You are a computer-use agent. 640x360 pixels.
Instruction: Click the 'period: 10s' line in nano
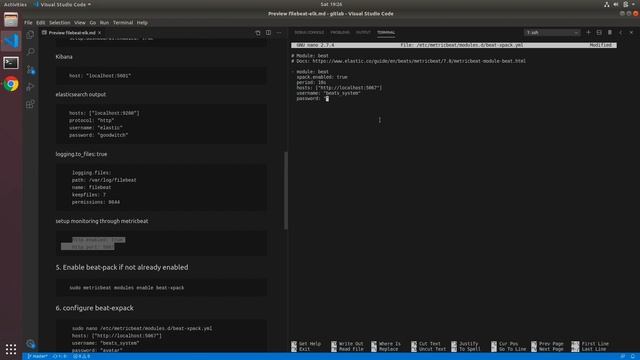coord(311,82)
